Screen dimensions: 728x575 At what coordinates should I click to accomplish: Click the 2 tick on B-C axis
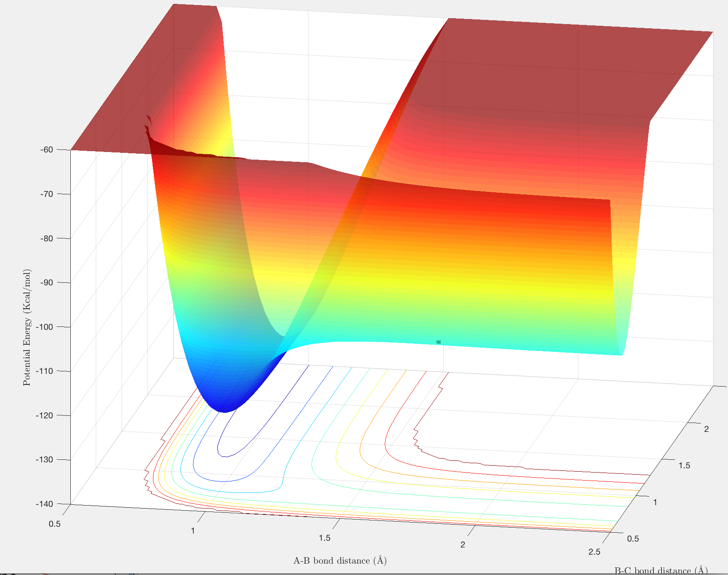tap(706, 429)
